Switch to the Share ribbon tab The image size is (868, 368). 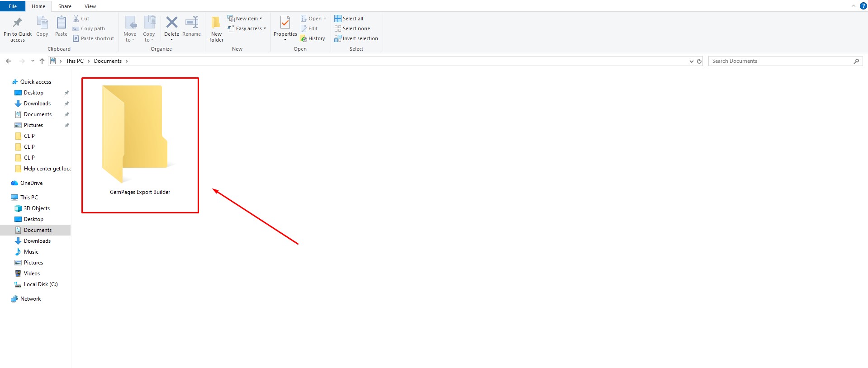65,6
